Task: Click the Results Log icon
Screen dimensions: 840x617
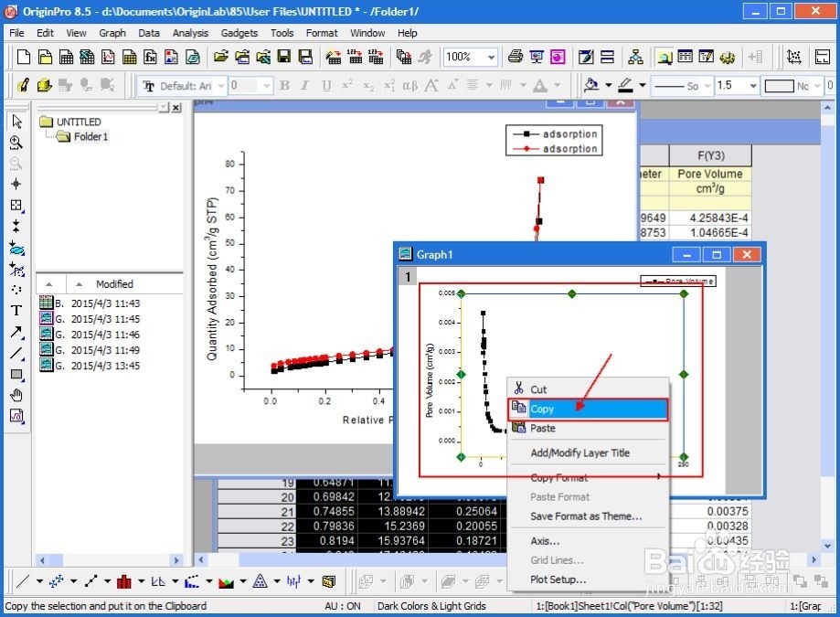Action: point(686,57)
